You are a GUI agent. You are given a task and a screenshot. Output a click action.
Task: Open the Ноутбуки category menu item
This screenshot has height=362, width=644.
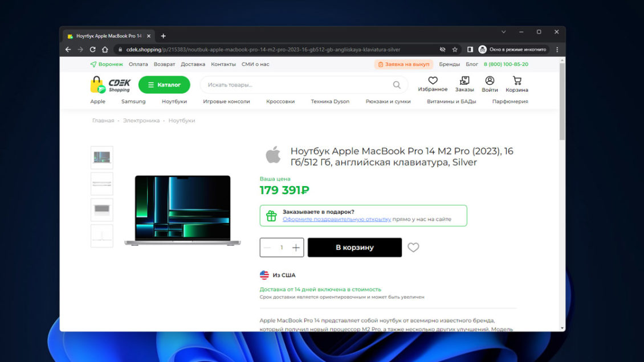[x=174, y=101]
